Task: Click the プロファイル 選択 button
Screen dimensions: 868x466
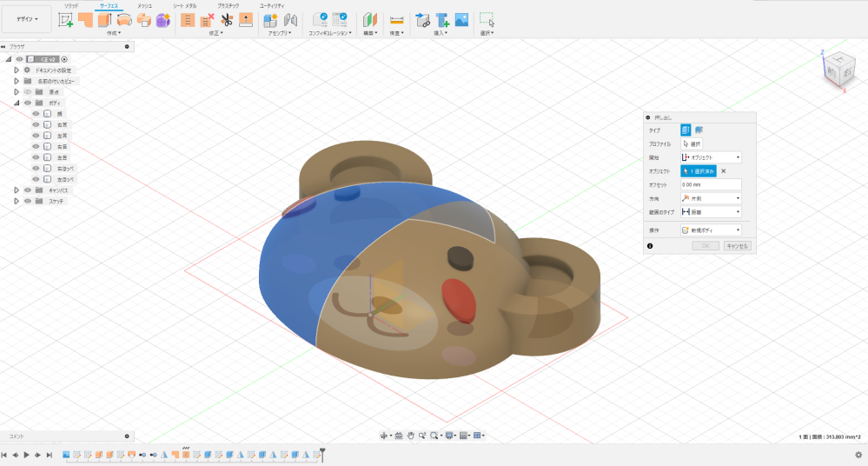Action: [692, 144]
